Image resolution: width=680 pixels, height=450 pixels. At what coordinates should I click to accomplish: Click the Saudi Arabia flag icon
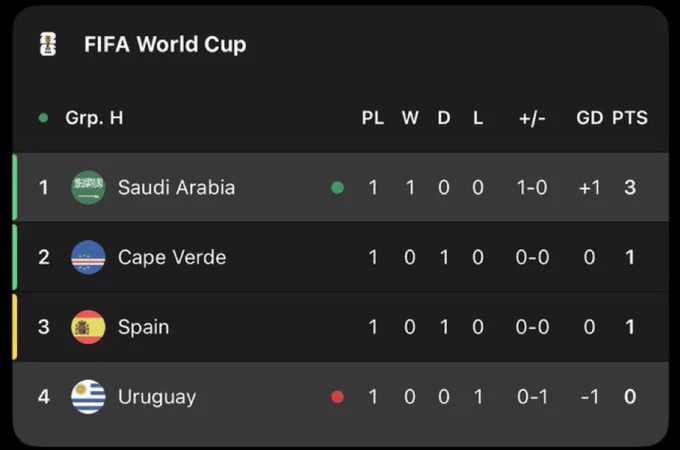point(88,188)
